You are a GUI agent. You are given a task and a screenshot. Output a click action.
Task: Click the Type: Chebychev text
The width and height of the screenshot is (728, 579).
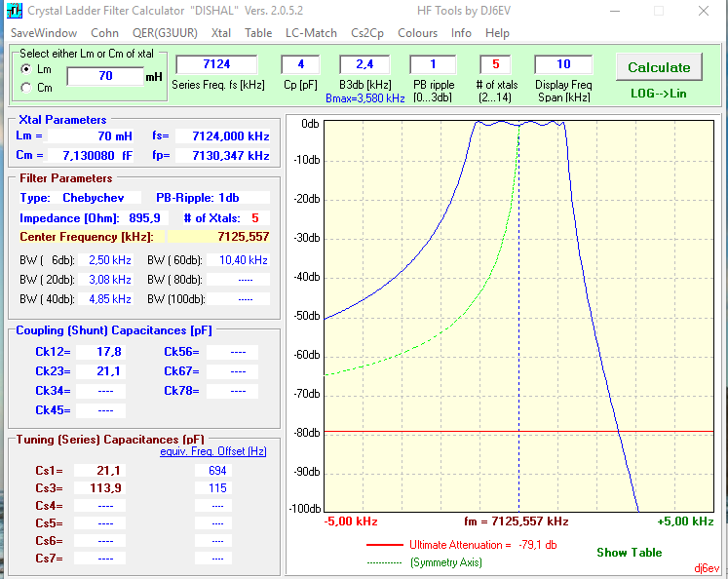[72, 198]
